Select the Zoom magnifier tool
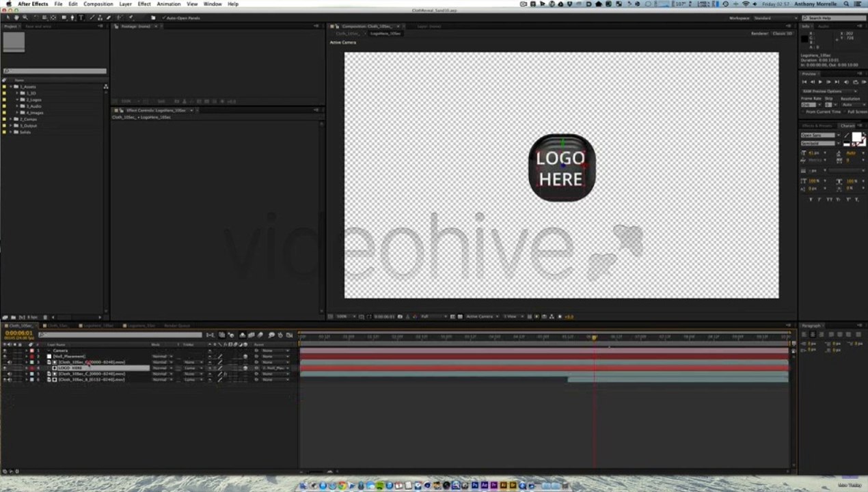This screenshot has width=868, height=492. point(25,18)
